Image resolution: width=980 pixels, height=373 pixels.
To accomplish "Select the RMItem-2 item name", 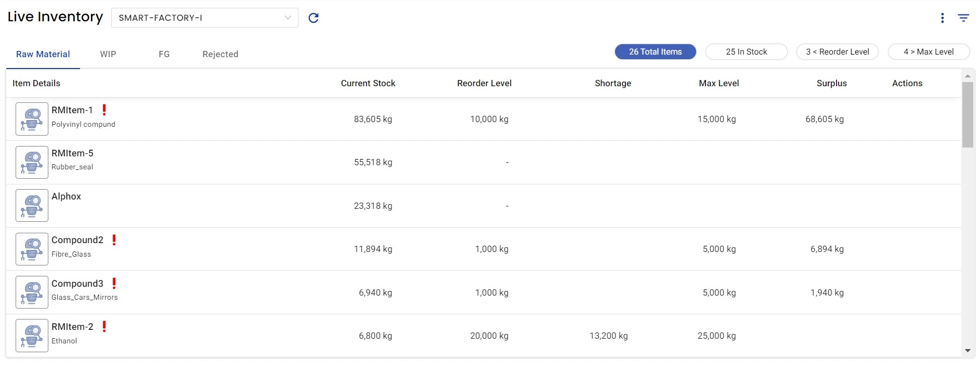I will (72, 327).
